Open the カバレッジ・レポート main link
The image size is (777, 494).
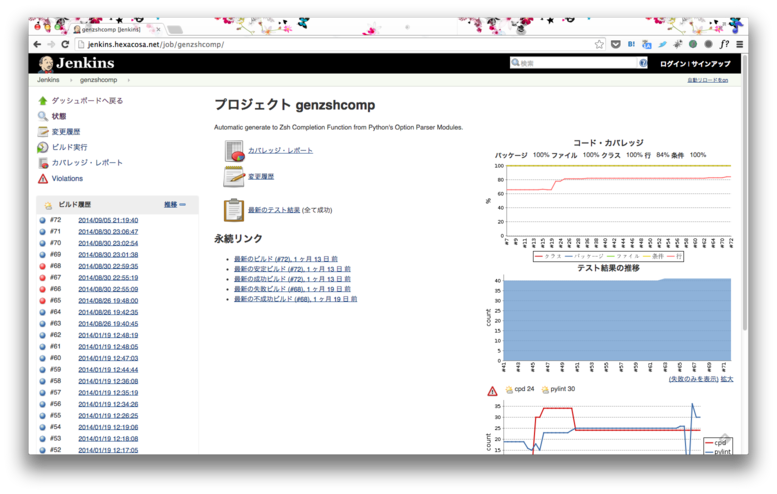tap(280, 151)
